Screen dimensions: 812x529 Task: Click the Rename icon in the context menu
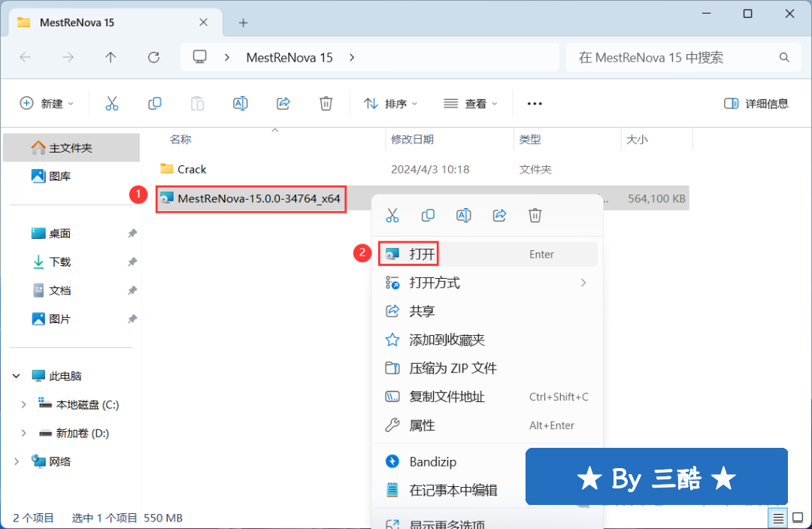[x=463, y=216]
